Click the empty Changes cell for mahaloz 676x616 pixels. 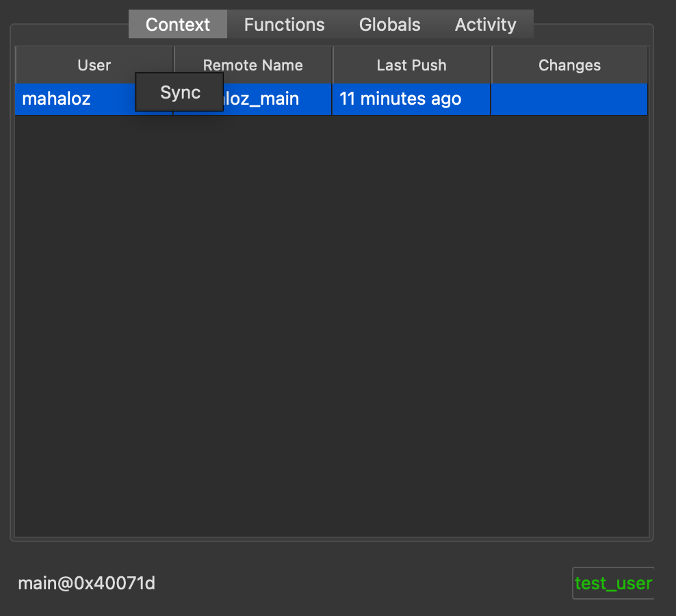pyautogui.click(x=569, y=99)
